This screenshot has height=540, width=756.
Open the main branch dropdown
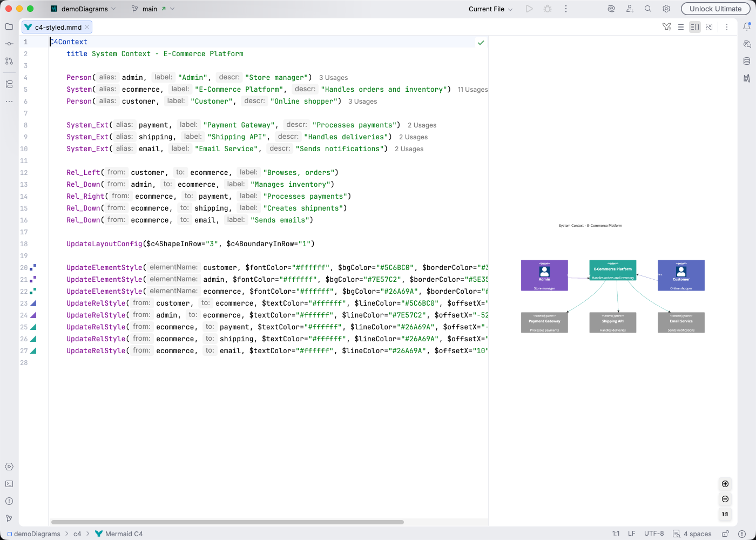pyautogui.click(x=153, y=9)
